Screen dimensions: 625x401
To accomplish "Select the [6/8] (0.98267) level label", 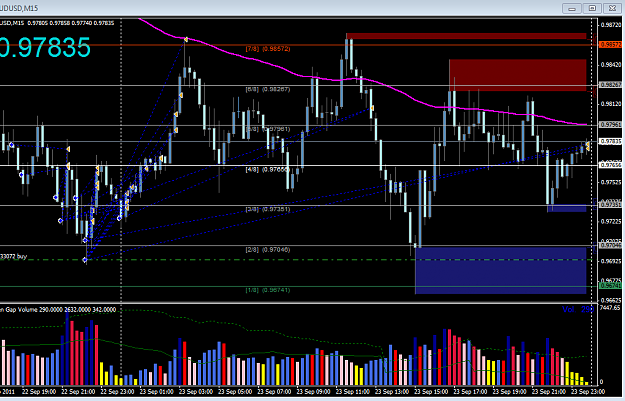I will tap(268, 89).
